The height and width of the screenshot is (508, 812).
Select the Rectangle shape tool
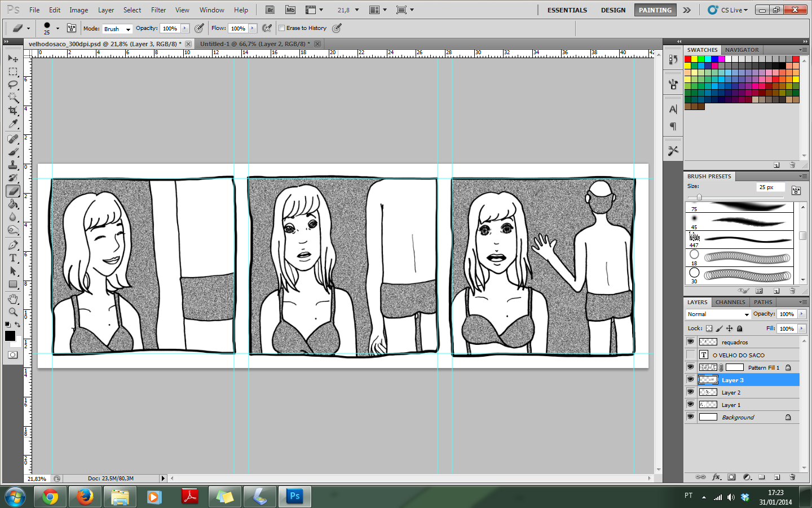tap(13, 284)
